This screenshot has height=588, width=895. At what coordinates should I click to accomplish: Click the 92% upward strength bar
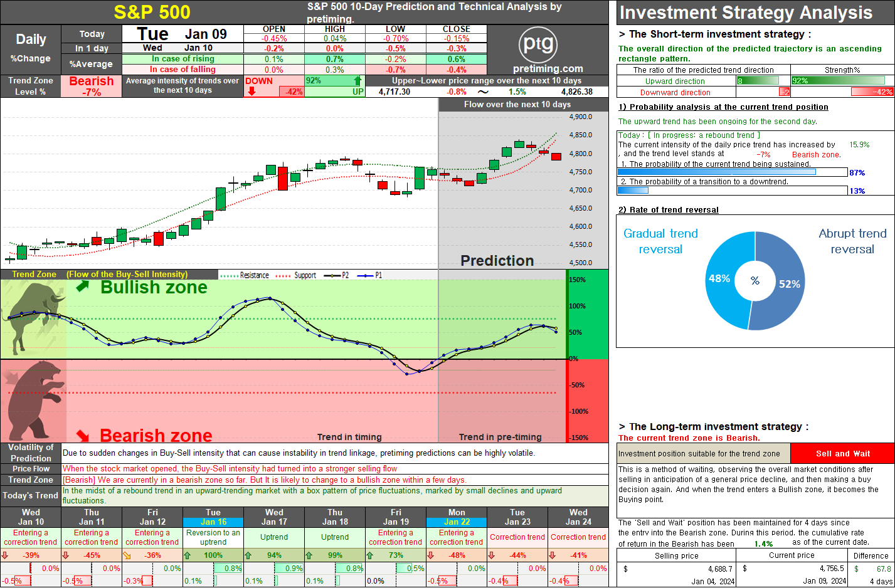pyautogui.click(x=838, y=80)
